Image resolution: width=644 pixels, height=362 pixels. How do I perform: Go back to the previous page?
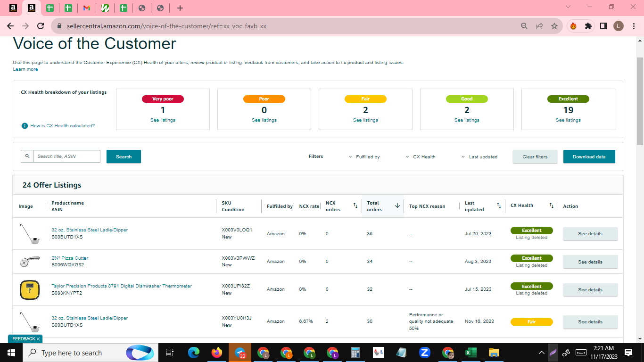point(10,26)
